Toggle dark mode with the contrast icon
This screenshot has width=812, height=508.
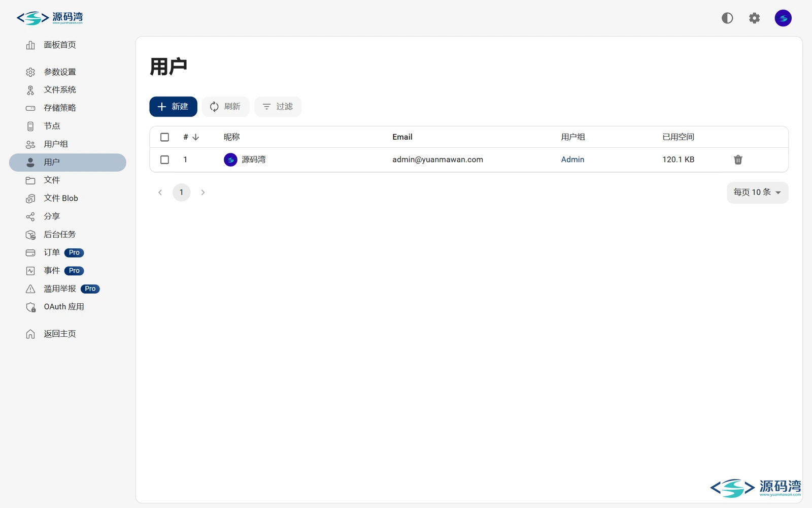pos(727,18)
